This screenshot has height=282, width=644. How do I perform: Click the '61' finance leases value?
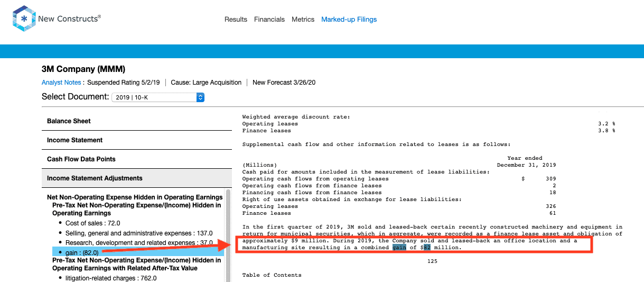553,213
